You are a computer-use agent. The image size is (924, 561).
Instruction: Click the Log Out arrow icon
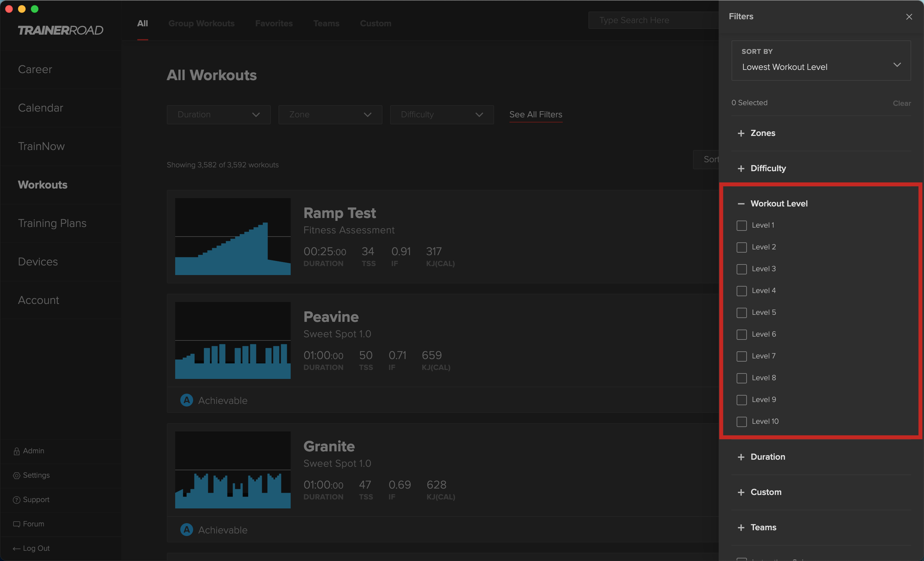coord(16,548)
